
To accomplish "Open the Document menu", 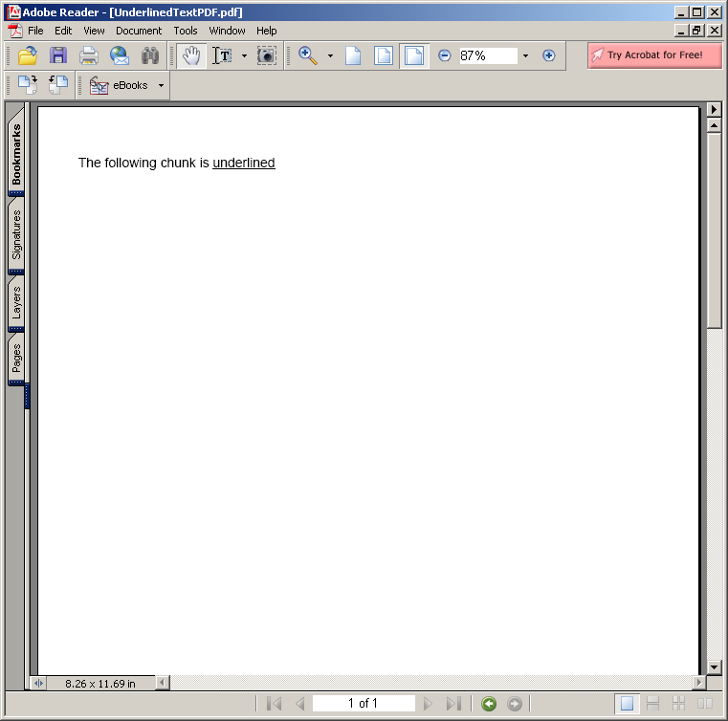I will click(139, 32).
